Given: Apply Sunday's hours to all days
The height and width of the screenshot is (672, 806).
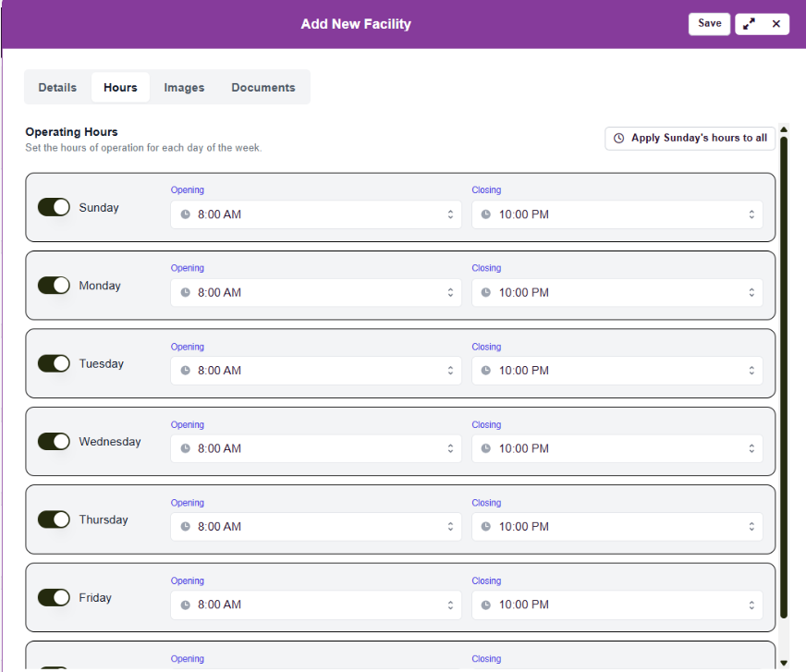Looking at the screenshot, I should (690, 138).
